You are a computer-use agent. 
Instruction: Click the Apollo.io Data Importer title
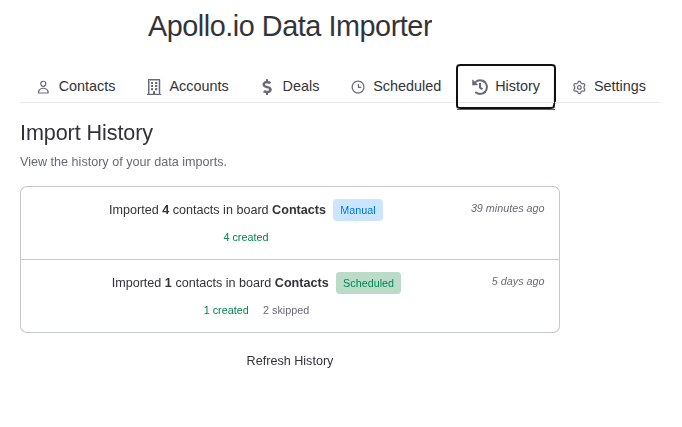pyautogui.click(x=290, y=27)
